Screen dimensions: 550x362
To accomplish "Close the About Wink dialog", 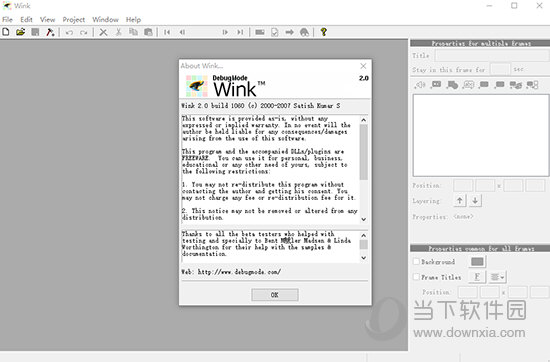I will (363, 66).
